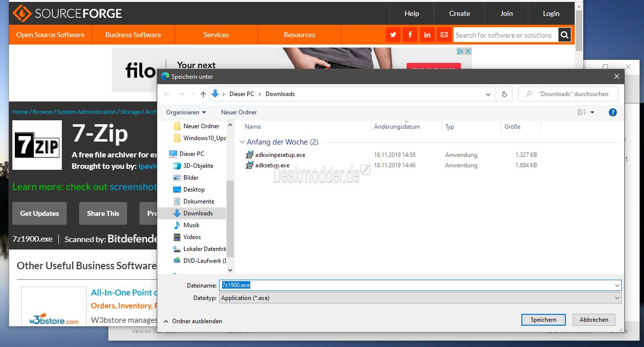Click Ordner ausblenden to hide folders
644x347 pixels.
point(193,321)
